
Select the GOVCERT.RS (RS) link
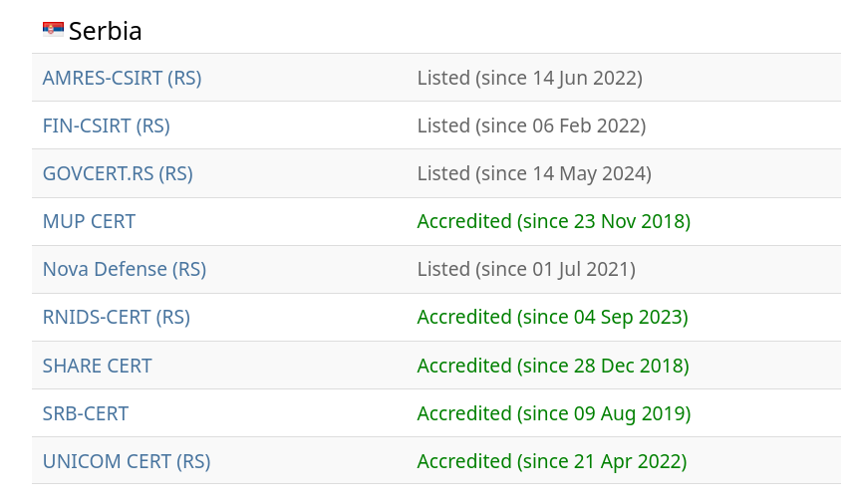[118, 174]
